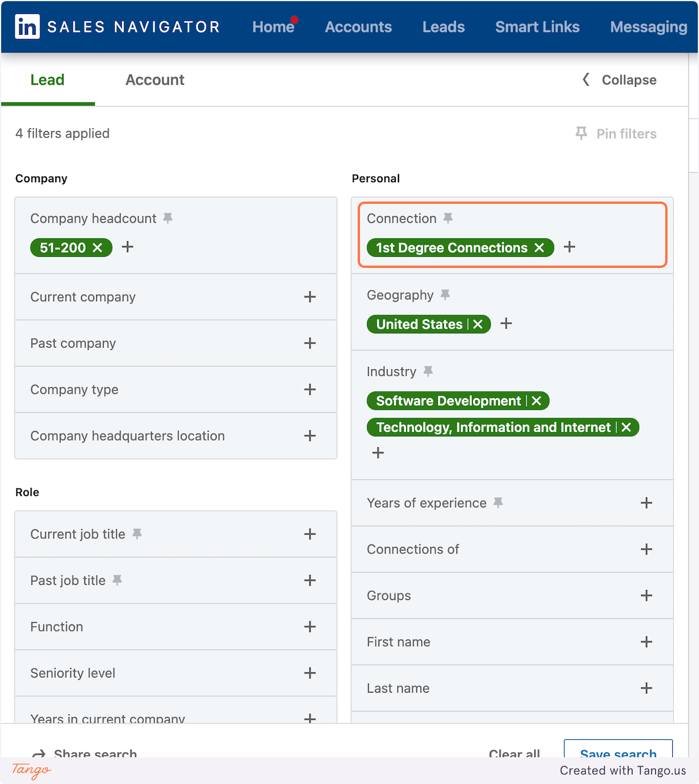Click the pin icon beside Pin filters
The image size is (699, 784).
pos(581,133)
